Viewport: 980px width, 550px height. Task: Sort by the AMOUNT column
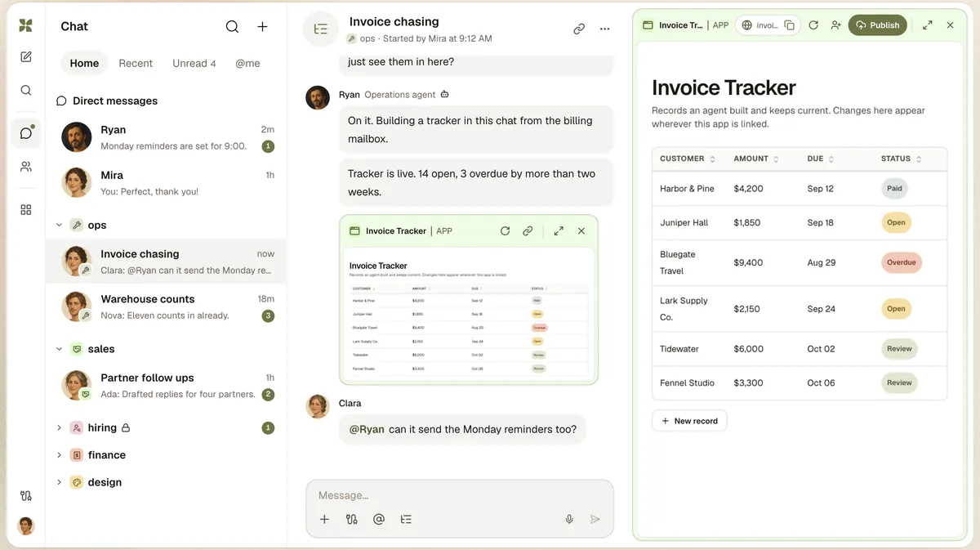coord(756,159)
